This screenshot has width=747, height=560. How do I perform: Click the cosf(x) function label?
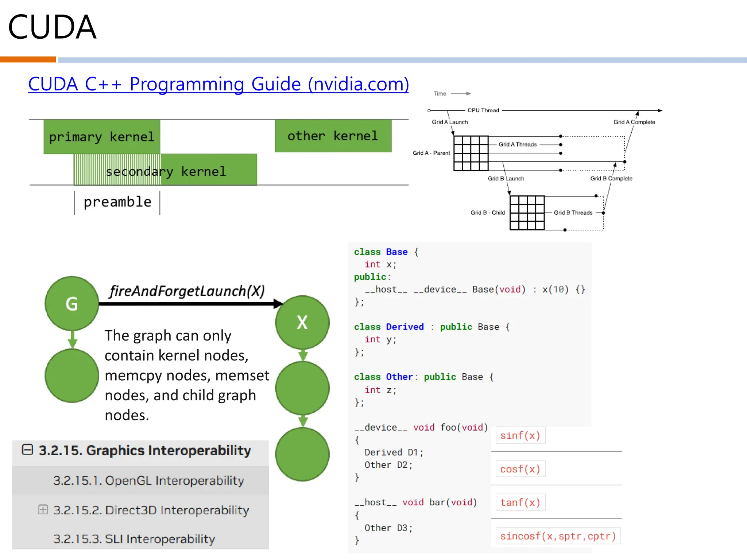click(520, 469)
